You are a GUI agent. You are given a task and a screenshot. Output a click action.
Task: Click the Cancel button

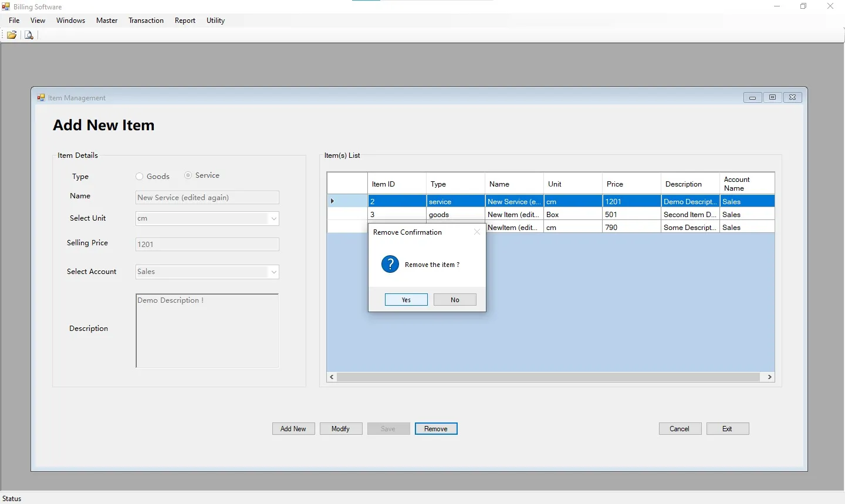(x=680, y=429)
